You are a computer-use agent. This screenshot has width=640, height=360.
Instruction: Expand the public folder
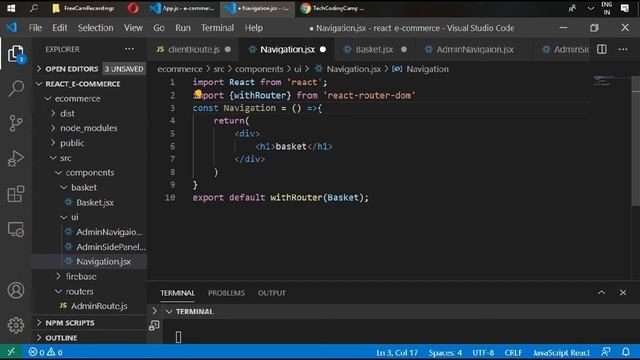[90, 143]
